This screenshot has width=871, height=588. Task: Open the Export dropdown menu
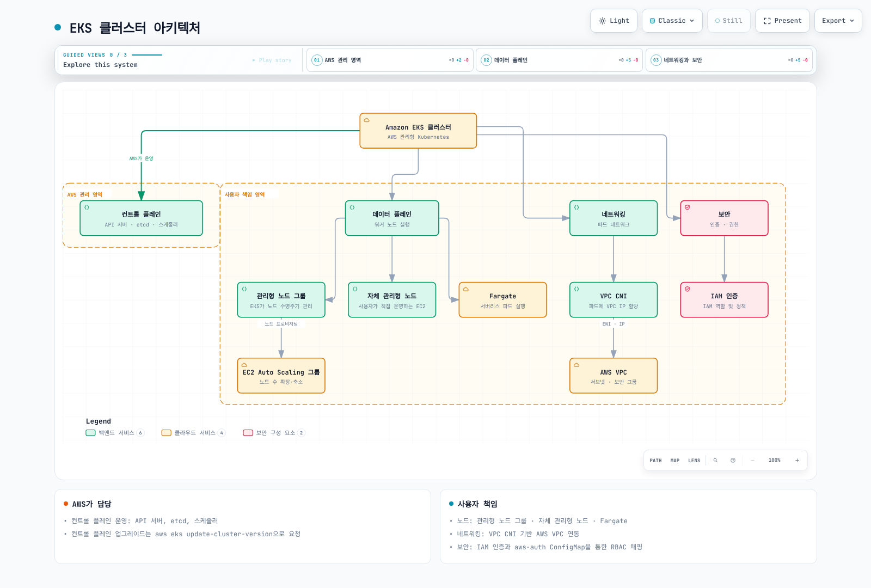838,21
